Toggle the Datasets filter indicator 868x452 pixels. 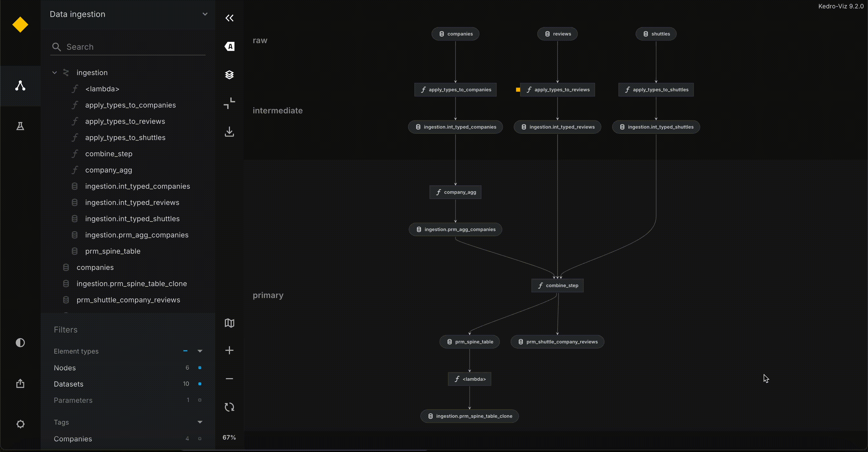200,384
